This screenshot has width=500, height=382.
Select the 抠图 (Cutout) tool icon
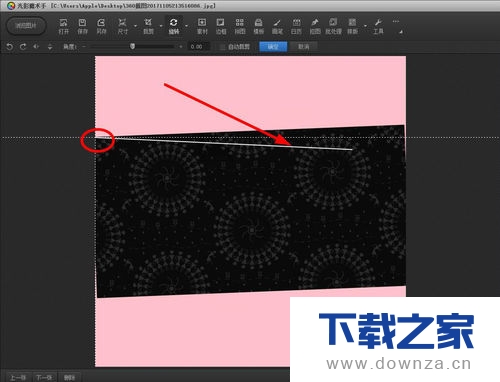[315, 26]
